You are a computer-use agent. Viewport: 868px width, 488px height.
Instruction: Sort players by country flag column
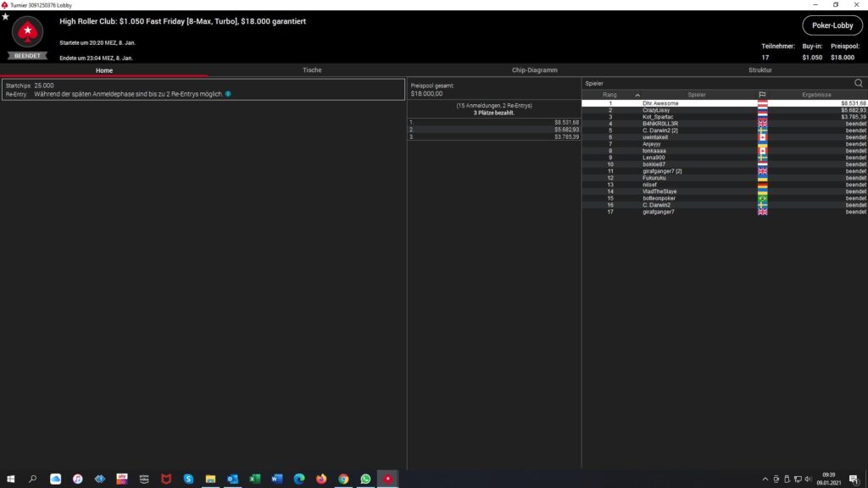point(762,95)
